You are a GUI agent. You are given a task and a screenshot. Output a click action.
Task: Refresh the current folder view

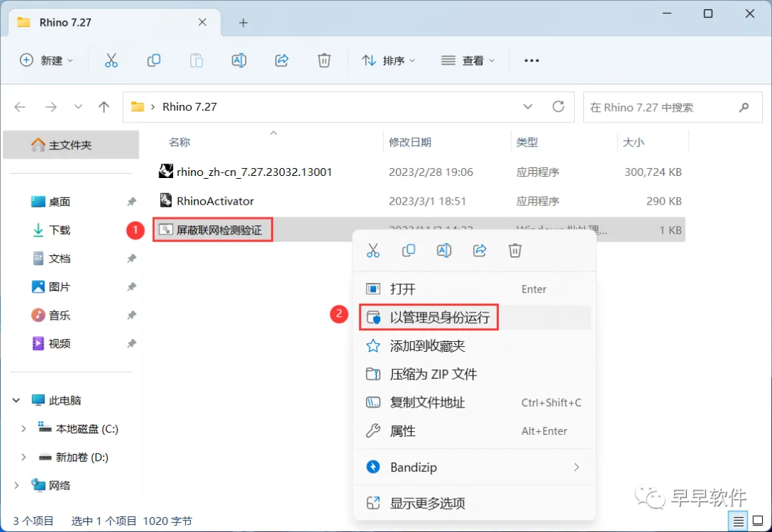[x=558, y=107]
